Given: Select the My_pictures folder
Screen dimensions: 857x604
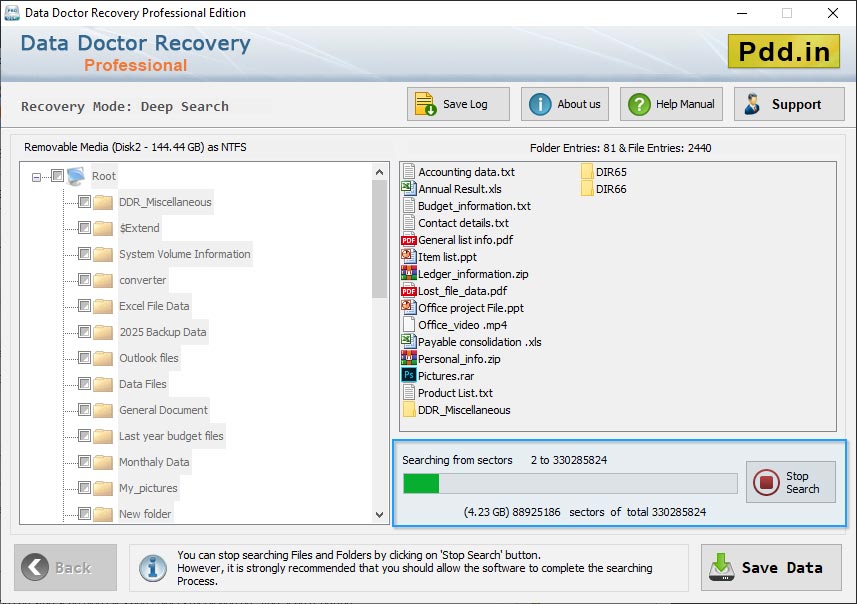Looking at the screenshot, I should click(x=148, y=488).
